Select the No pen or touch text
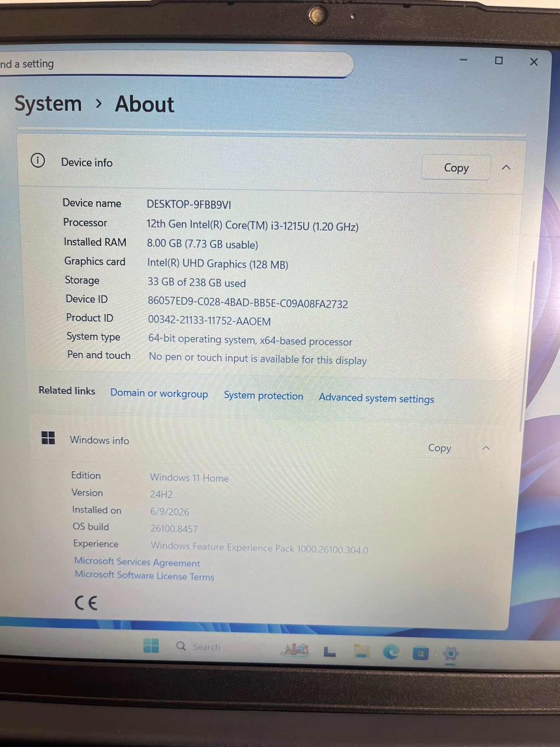 pyautogui.click(x=258, y=359)
